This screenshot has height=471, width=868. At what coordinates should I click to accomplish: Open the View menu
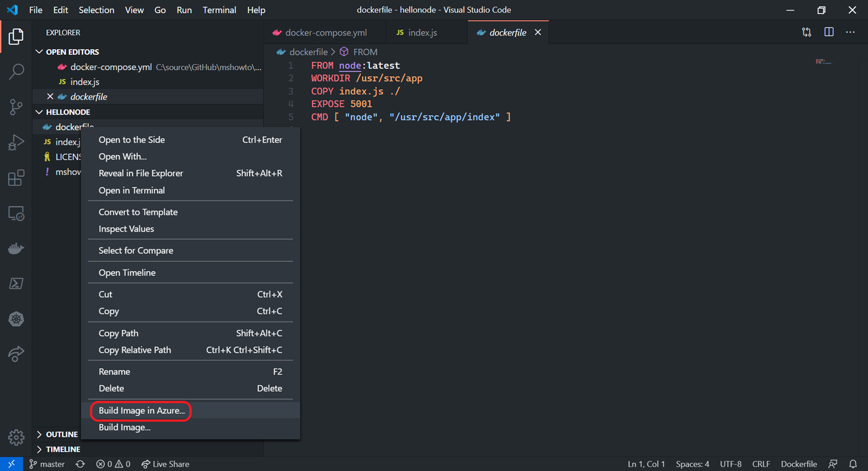point(134,10)
